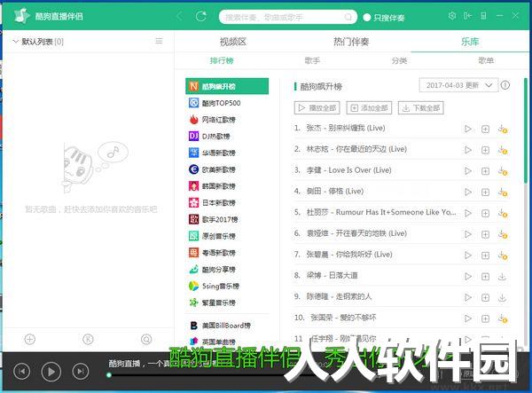Screen dimensions: 532x393
Task: Open the 歌单 sub-tab
Action: pos(486,60)
